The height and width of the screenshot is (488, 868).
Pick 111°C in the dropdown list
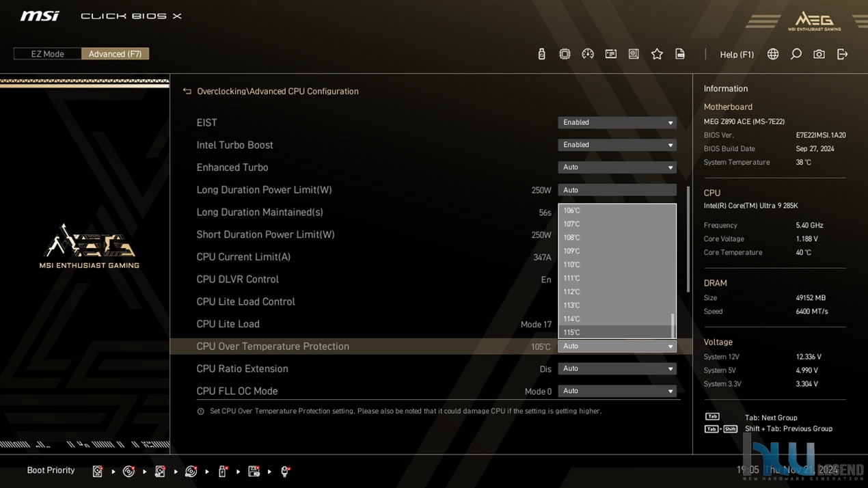point(614,278)
